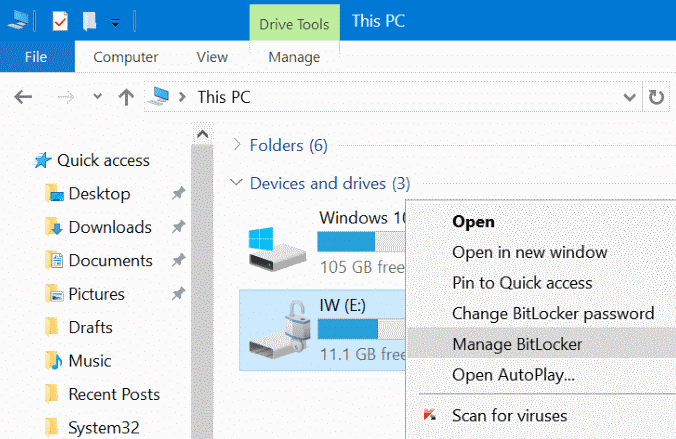Click the navigation pane scrollbar track
Screen dimensions: 676x439
click(x=202, y=292)
